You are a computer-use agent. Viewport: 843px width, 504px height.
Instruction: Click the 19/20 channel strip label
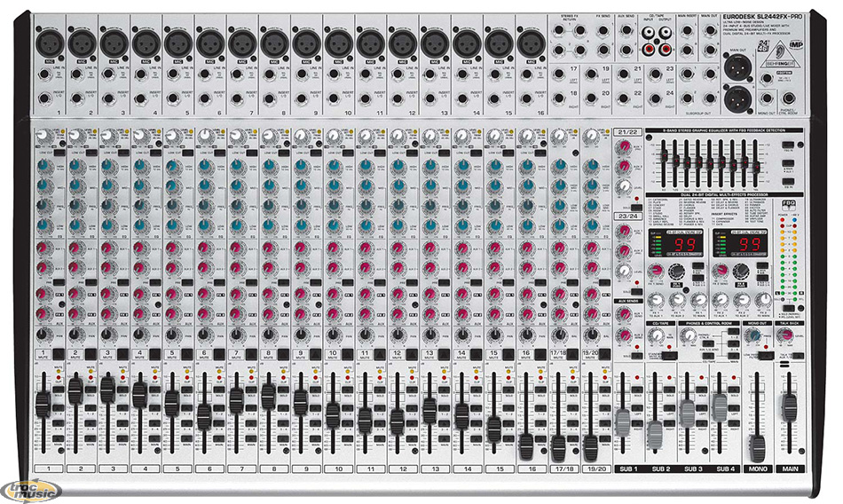click(597, 469)
